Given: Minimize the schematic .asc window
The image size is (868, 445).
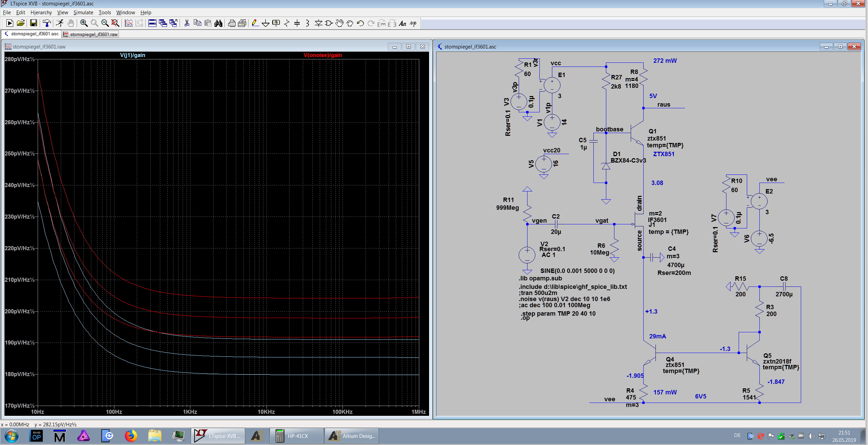Looking at the screenshot, I should pos(826,47).
